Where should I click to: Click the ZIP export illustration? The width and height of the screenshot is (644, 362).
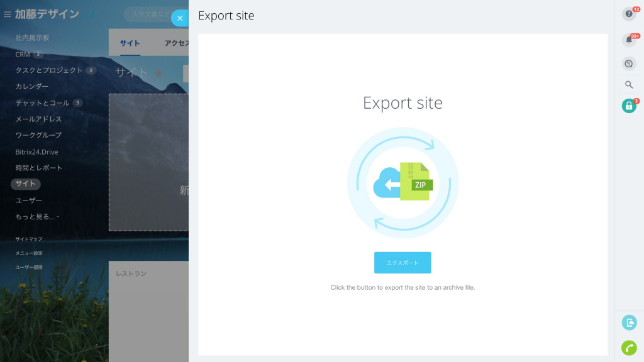tap(402, 182)
